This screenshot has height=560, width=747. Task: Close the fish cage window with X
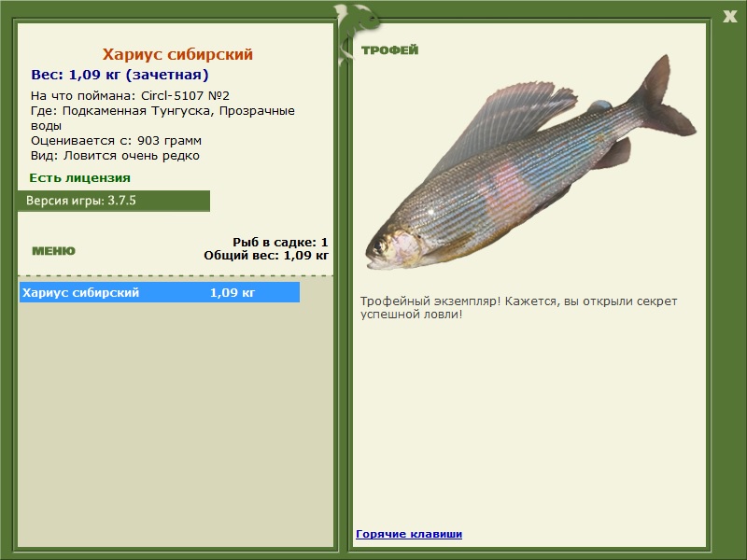[729, 17]
